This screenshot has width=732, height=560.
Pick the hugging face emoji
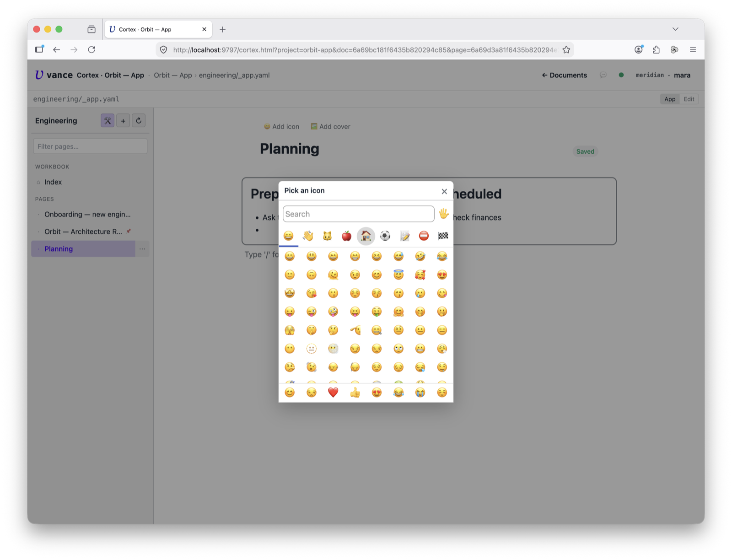point(398,312)
